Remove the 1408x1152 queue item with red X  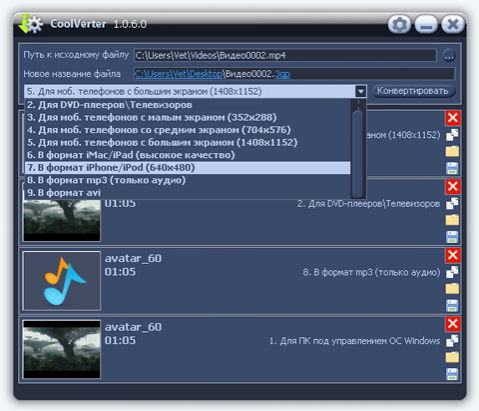point(453,118)
